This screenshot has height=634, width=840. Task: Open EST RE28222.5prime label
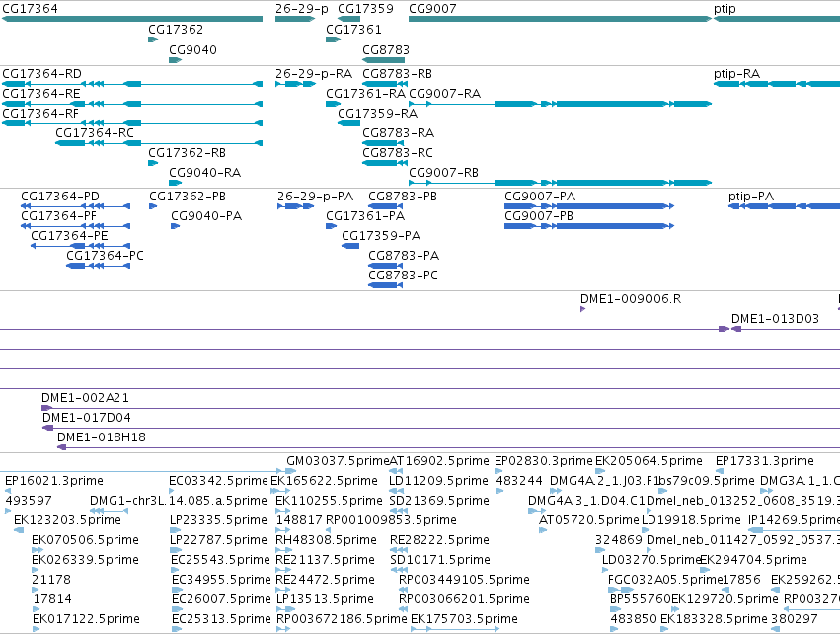[x=440, y=540]
